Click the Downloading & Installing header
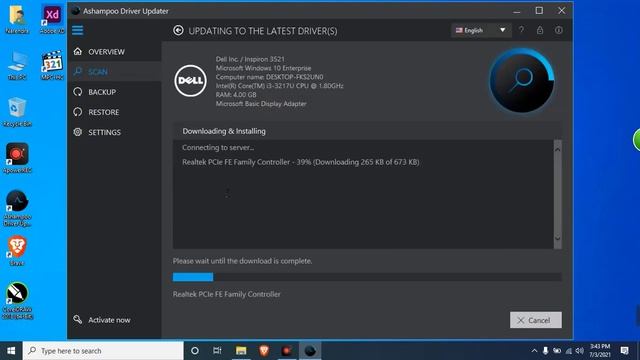This screenshot has width=640, height=360. [224, 131]
